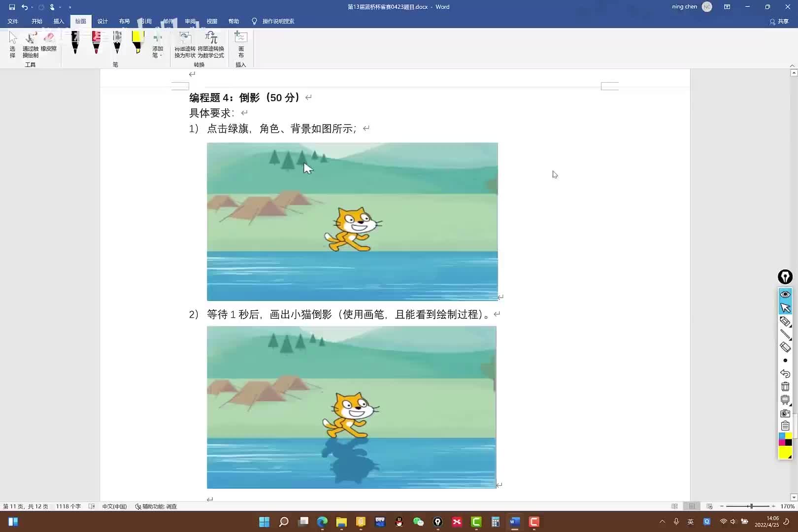Click the Share (共享) button

click(x=779, y=21)
